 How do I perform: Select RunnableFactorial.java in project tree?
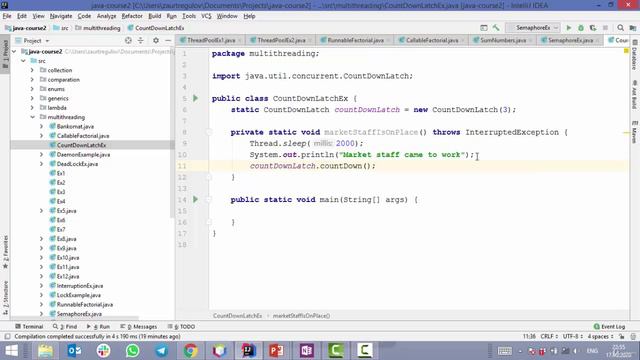click(85, 304)
